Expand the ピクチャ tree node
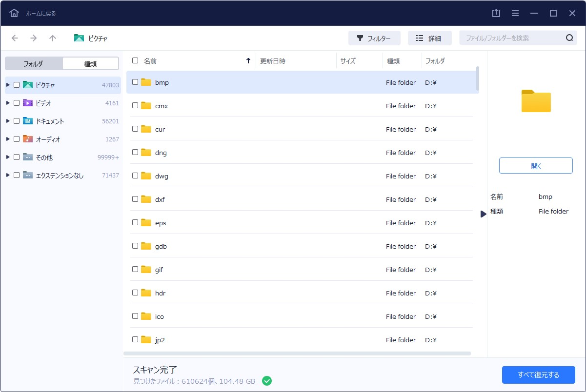The height and width of the screenshot is (392, 586). coord(8,85)
